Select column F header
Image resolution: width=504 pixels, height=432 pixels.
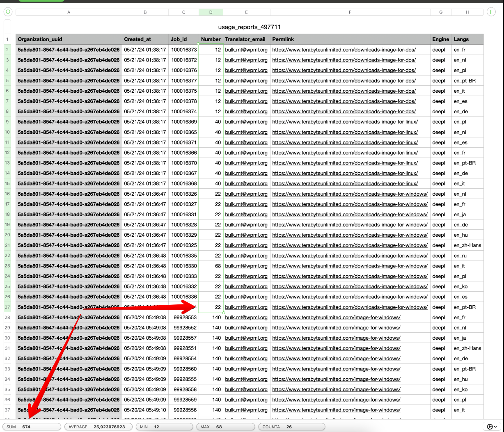click(350, 12)
